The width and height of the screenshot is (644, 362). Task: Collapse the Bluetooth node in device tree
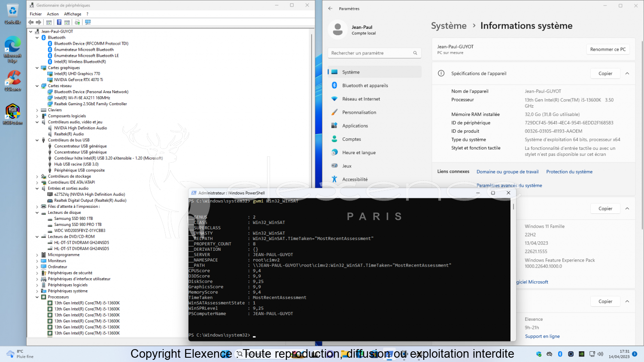click(37, 38)
